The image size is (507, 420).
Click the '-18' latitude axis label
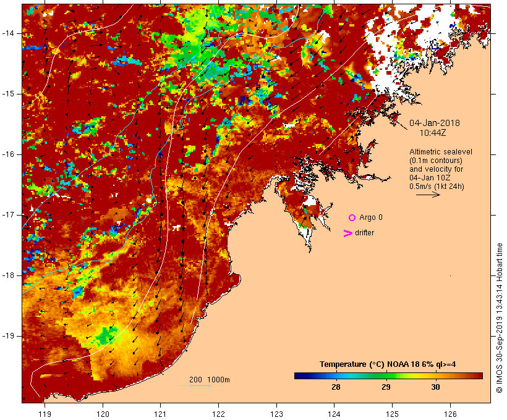8,275
